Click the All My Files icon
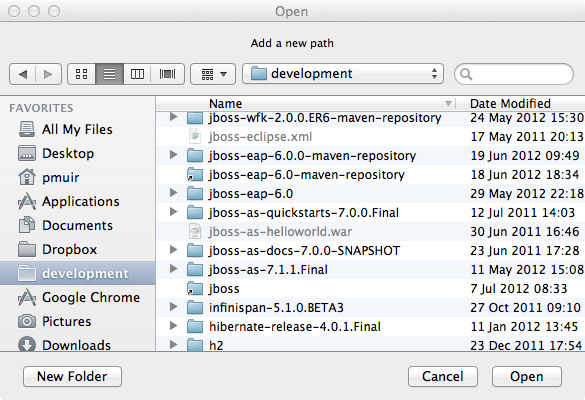Viewport: 585px width, 400px height. (x=27, y=129)
